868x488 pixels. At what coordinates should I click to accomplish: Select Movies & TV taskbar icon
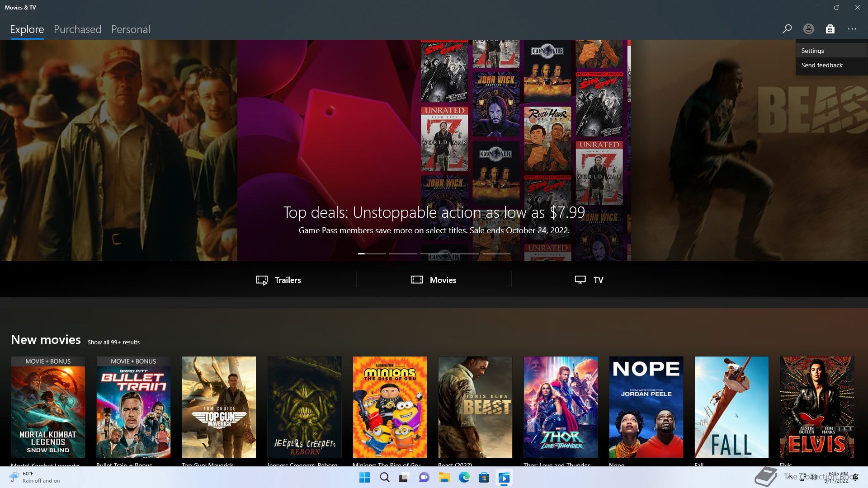pos(504,478)
